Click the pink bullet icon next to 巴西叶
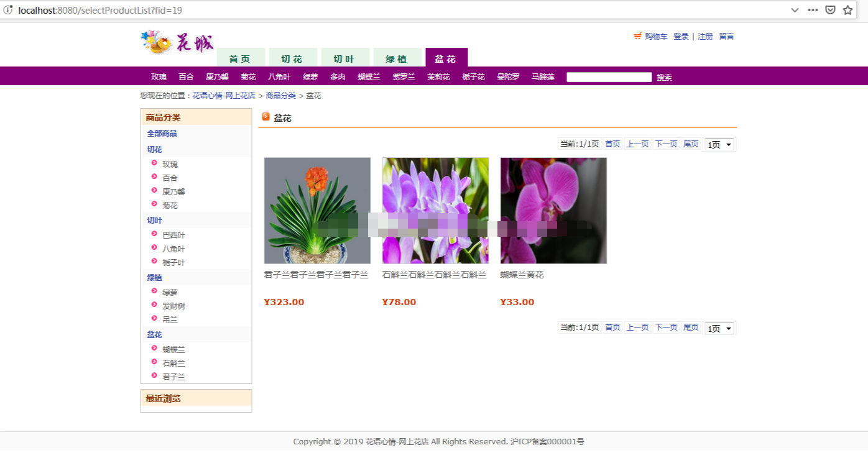Image resolution: width=868 pixels, height=458 pixels. [154, 234]
